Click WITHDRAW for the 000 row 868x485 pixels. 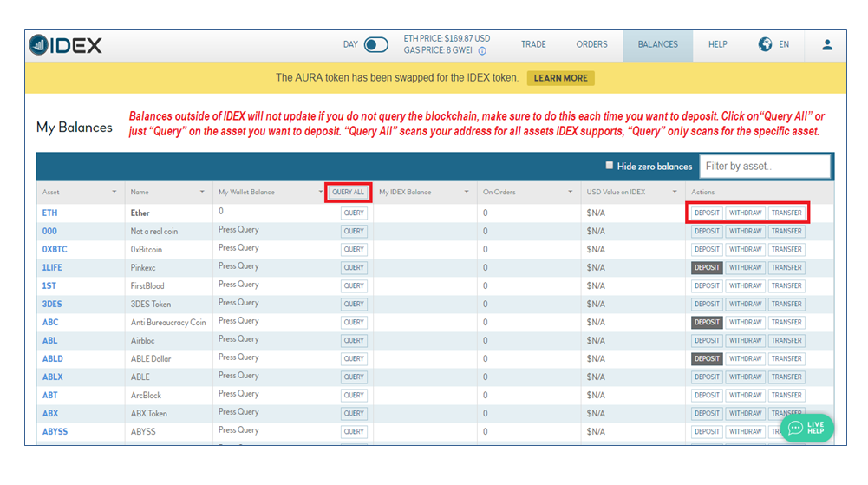pyautogui.click(x=745, y=231)
